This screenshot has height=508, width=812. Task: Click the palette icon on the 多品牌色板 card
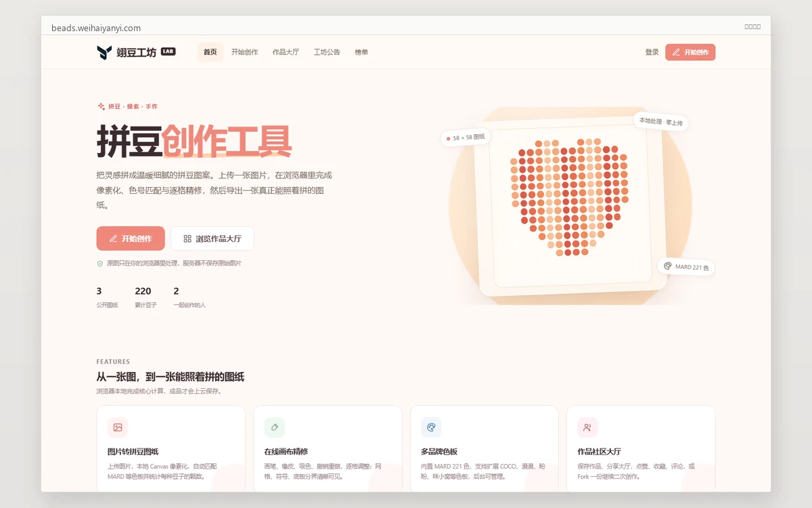point(431,427)
